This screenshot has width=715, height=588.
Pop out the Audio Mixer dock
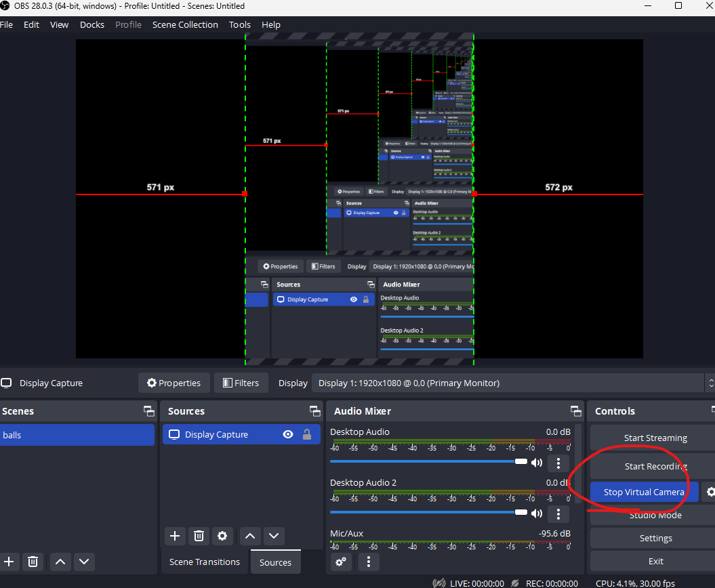(x=576, y=411)
